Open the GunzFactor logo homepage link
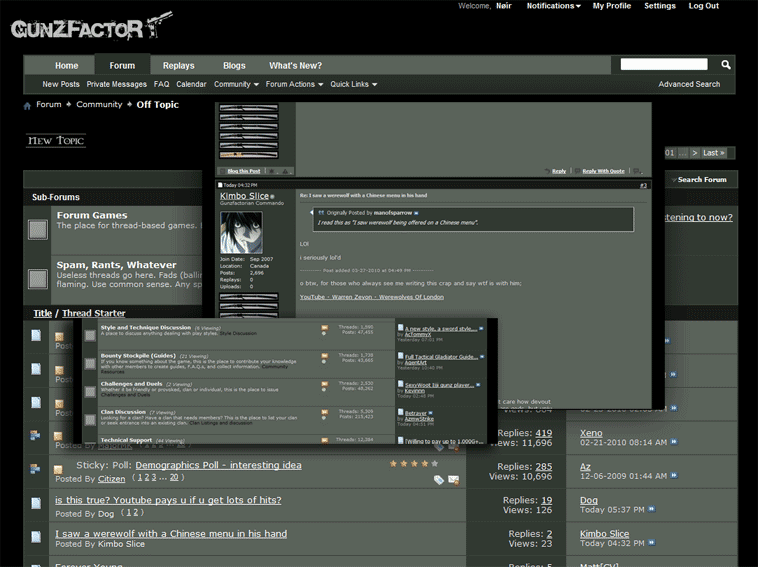The image size is (758, 567). coord(92,27)
